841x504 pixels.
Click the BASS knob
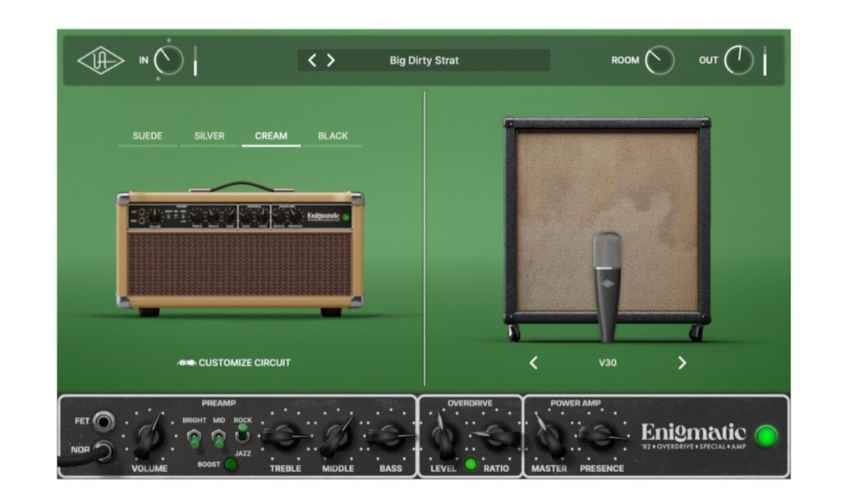(x=390, y=437)
